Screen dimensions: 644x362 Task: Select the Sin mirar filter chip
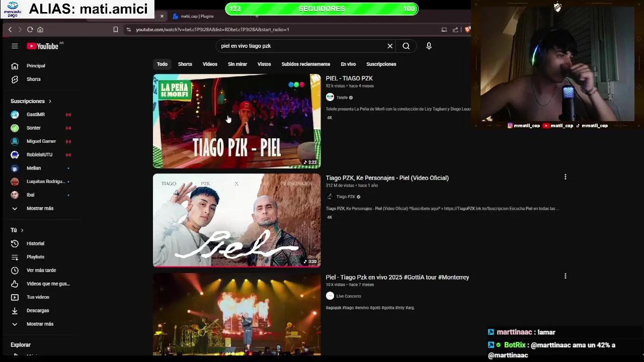[237, 64]
